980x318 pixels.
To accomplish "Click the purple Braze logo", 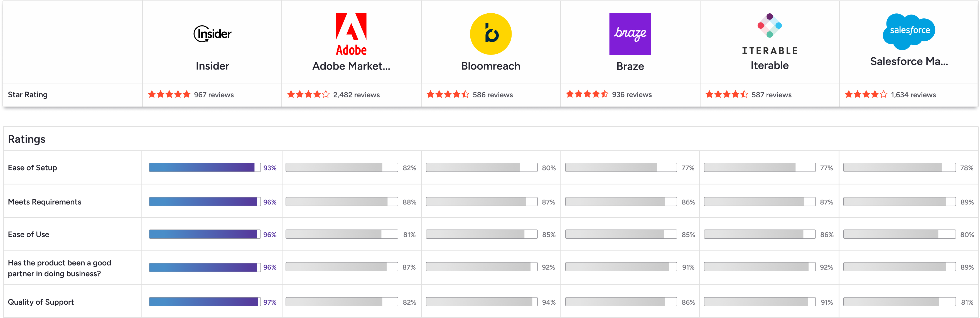I will [630, 34].
